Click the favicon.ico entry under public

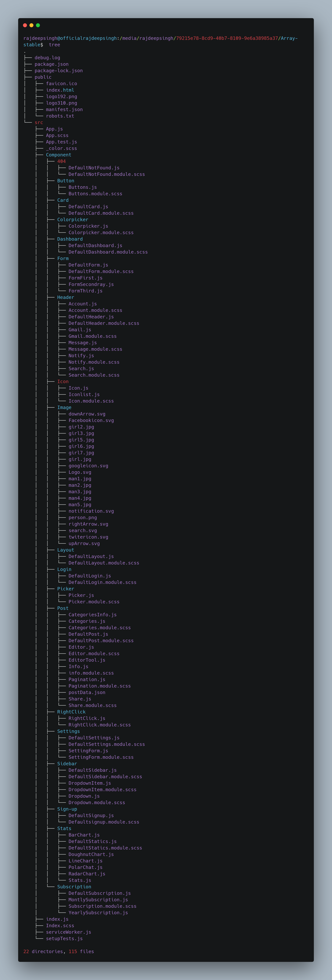pyautogui.click(x=61, y=83)
